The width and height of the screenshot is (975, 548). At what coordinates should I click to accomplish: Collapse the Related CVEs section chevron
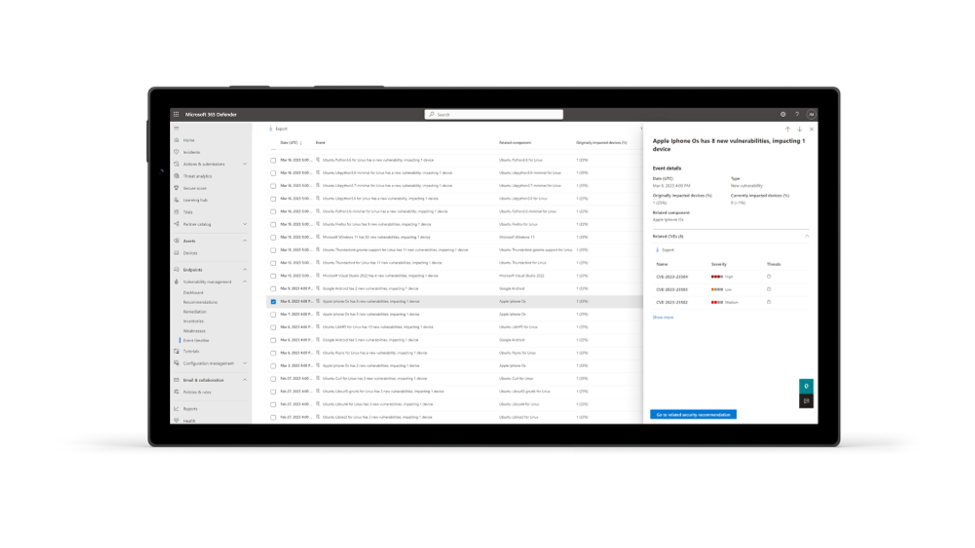pos(807,236)
